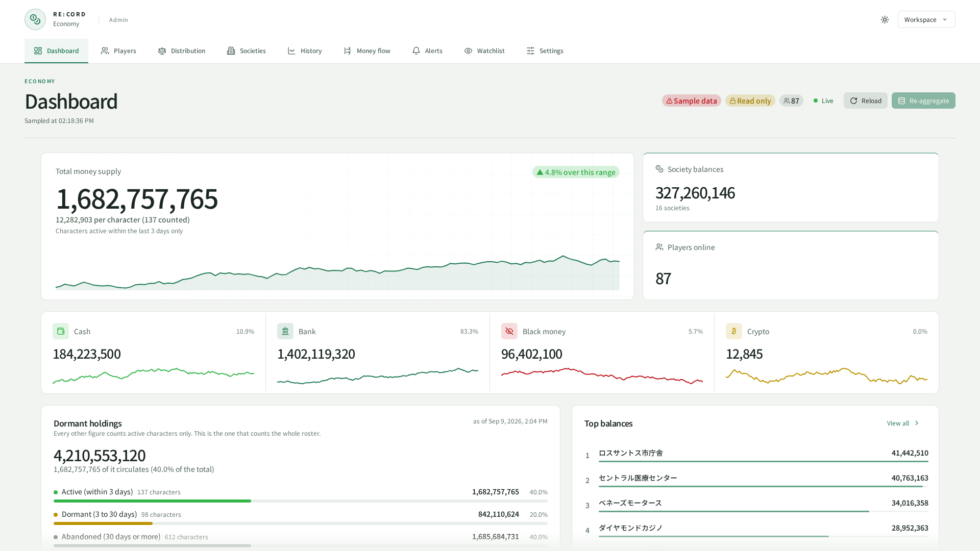Open the Workspace dropdown
This screenshot has height=551, width=980.
click(x=926, y=19)
